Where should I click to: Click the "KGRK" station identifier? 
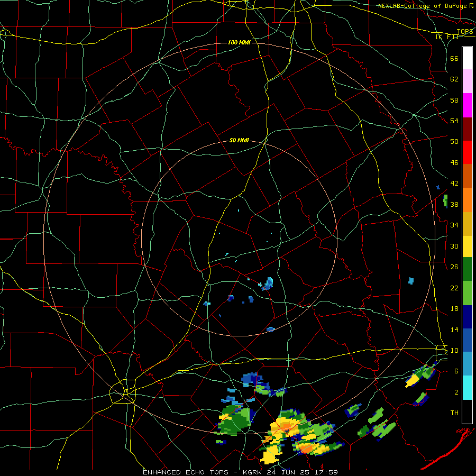tap(253, 472)
